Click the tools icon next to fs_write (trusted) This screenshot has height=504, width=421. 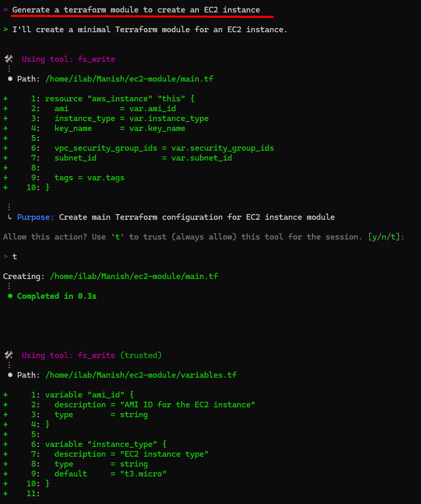(9, 355)
